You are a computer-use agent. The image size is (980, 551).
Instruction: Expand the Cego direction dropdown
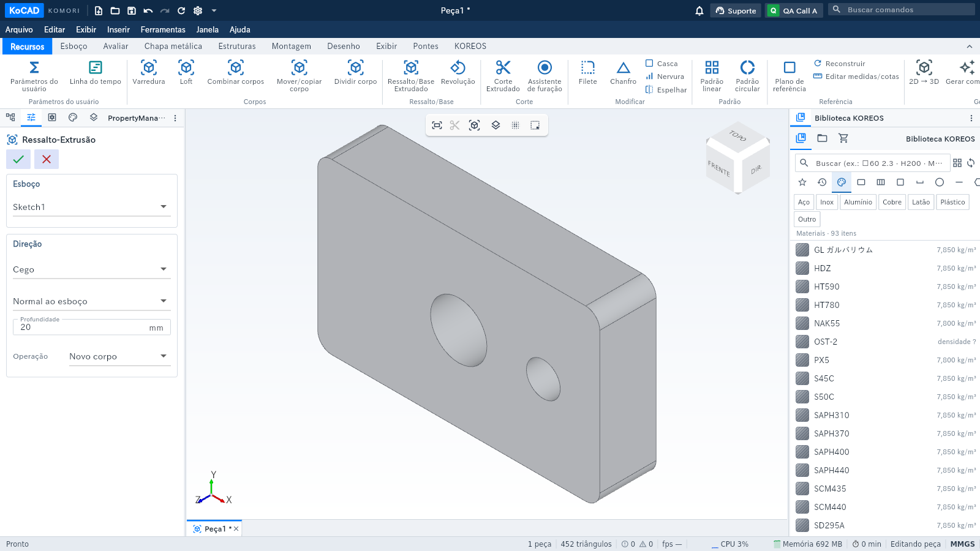click(91, 269)
